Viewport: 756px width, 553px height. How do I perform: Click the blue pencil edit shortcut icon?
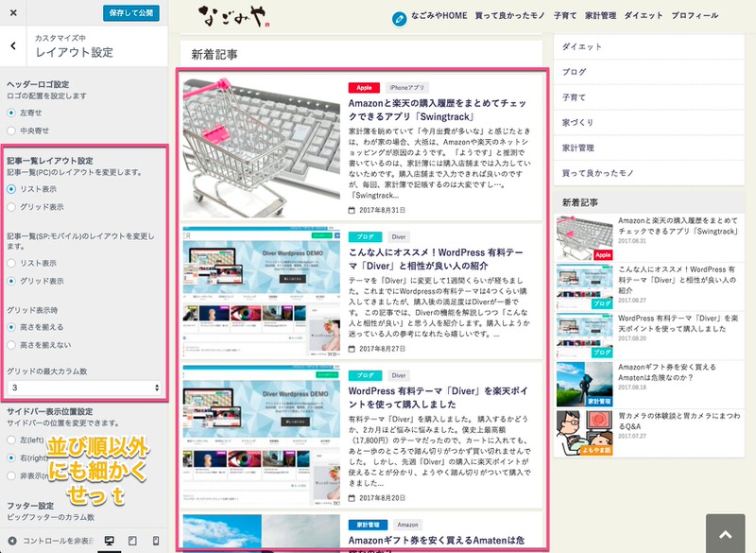pos(400,18)
